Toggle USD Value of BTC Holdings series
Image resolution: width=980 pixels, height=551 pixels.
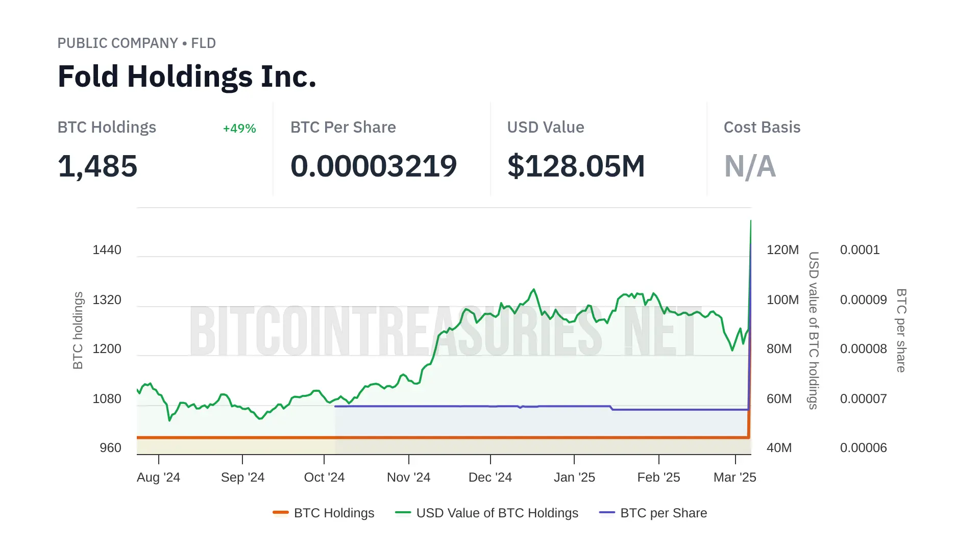[497, 513]
